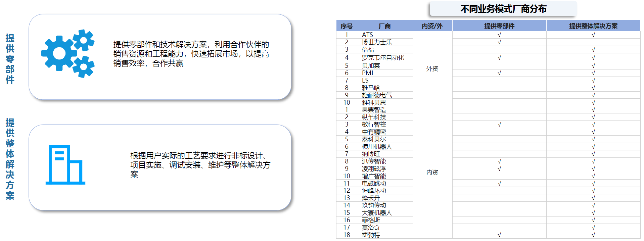
Task: Click the vertical 提供零部件 label on left
Action: 10,58
